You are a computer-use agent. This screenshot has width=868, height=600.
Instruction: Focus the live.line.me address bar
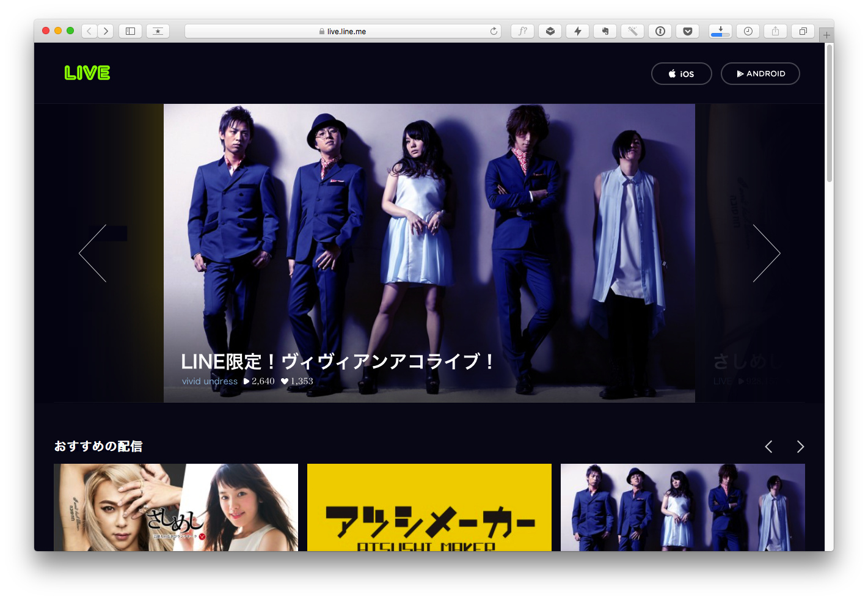coord(343,31)
